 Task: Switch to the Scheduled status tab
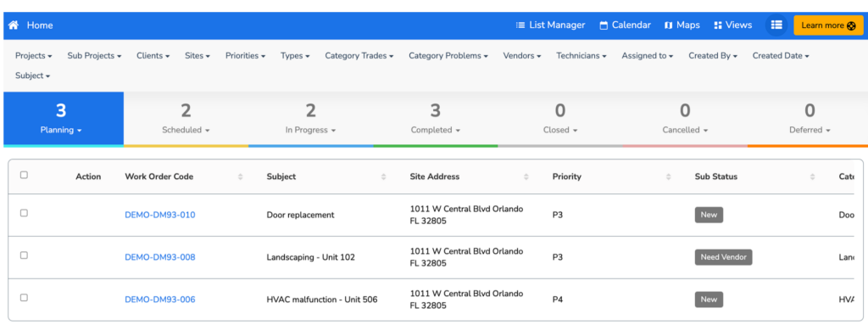pos(186,119)
